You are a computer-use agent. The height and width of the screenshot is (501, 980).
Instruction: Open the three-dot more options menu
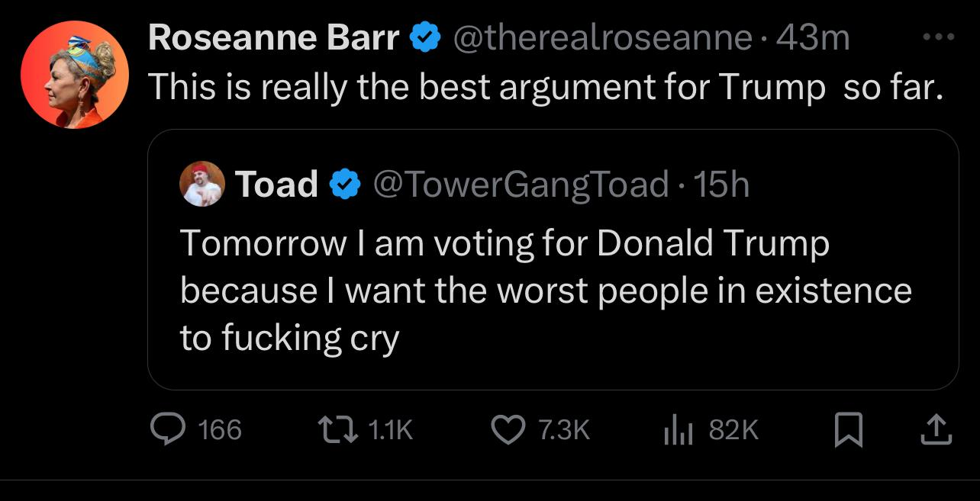click(938, 37)
